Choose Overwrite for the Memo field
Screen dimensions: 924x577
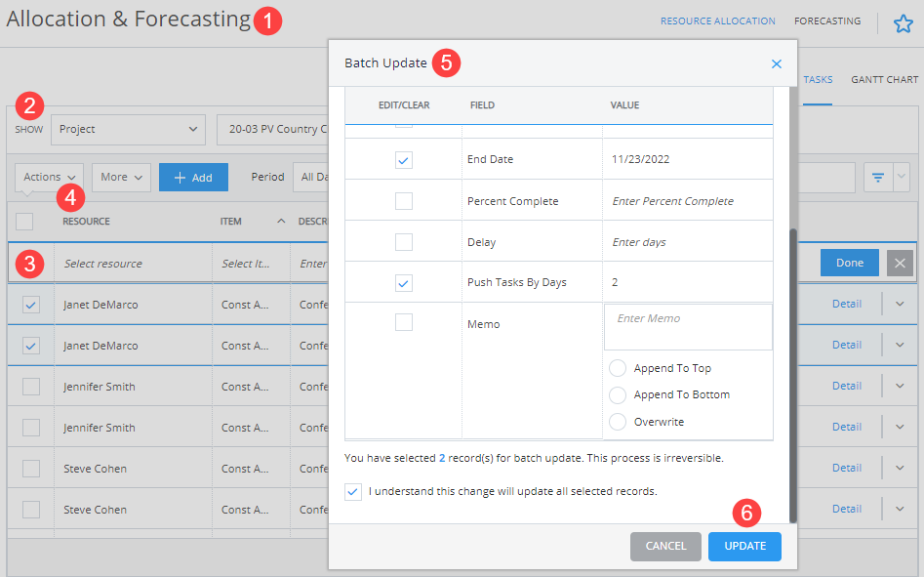pyautogui.click(x=616, y=421)
